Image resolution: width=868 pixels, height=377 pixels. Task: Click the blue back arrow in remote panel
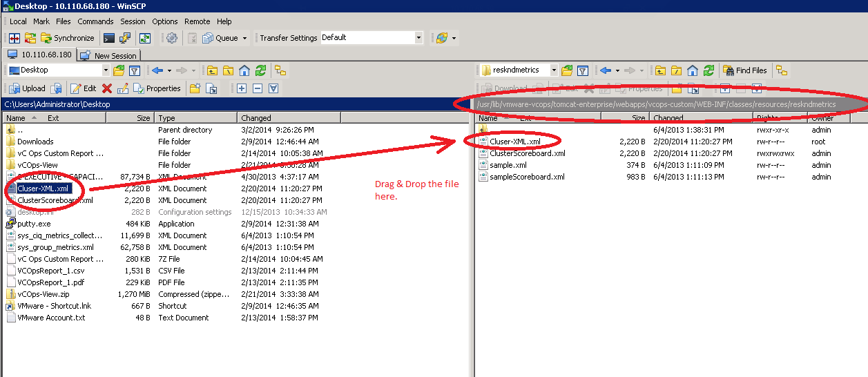(606, 70)
